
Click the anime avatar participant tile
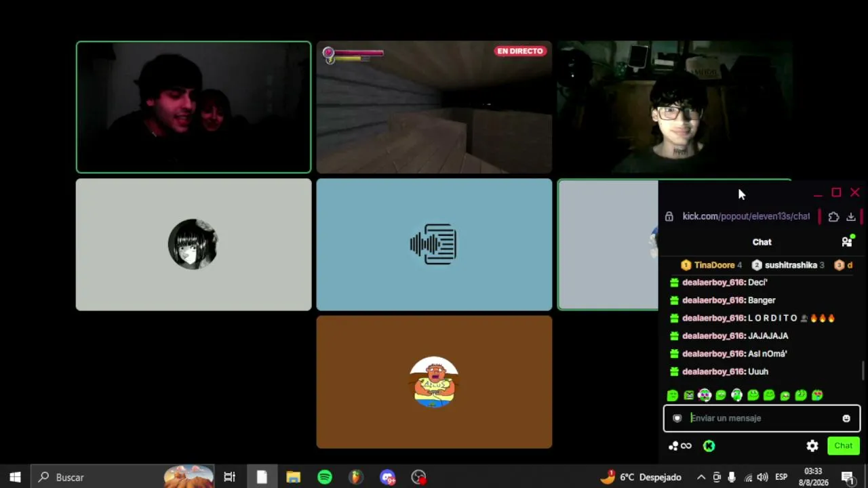coord(194,245)
